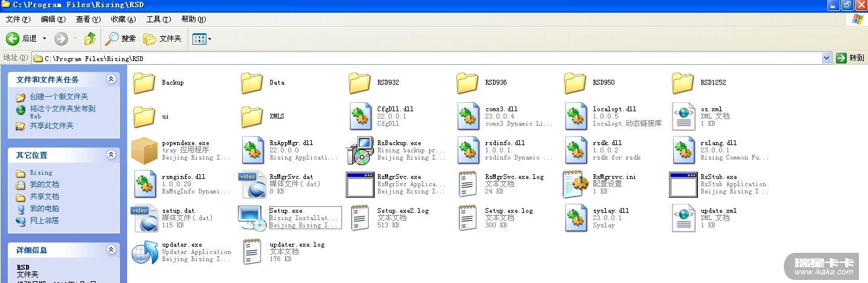
Task: Select the os.xml file icon
Action: click(x=684, y=117)
